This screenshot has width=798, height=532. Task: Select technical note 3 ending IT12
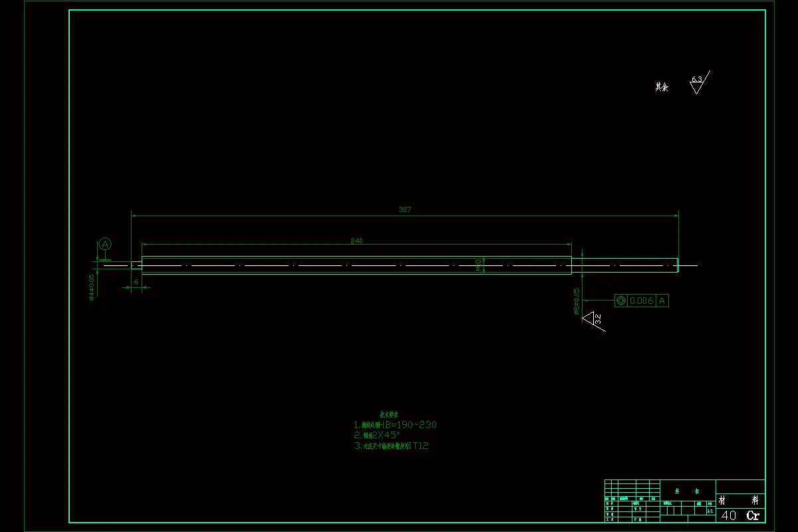tap(391, 446)
